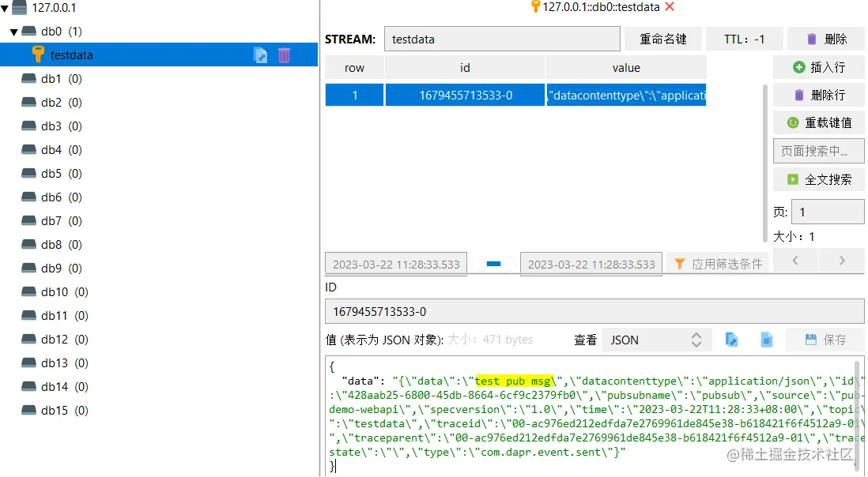Click the TTL: -1 button

point(745,39)
